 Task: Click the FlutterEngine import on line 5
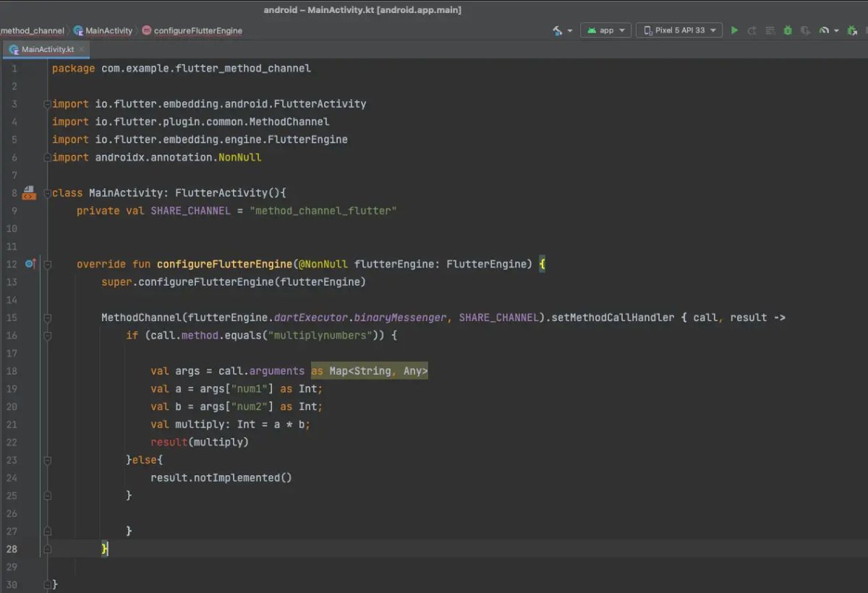[x=200, y=140]
